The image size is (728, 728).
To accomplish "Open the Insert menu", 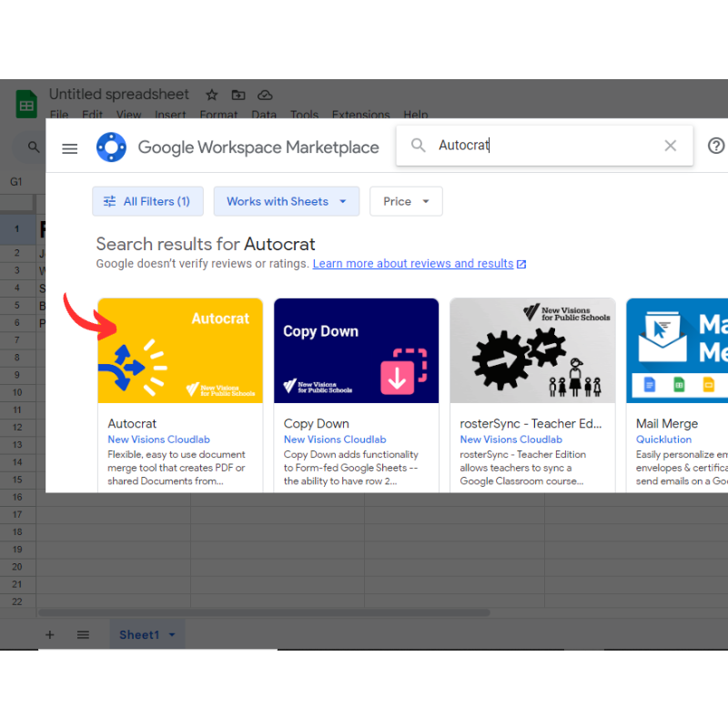I will pyautogui.click(x=170, y=115).
